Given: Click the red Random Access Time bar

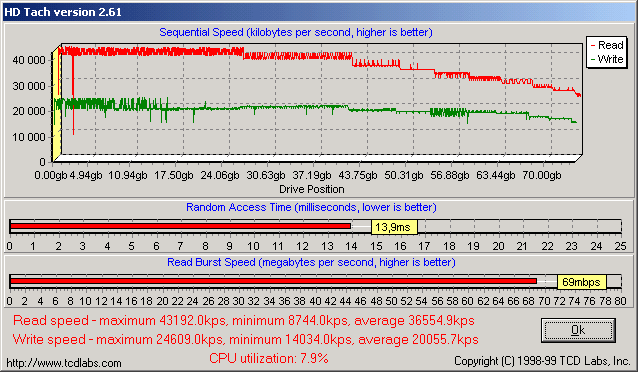Looking at the screenshot, I should 180,226.
